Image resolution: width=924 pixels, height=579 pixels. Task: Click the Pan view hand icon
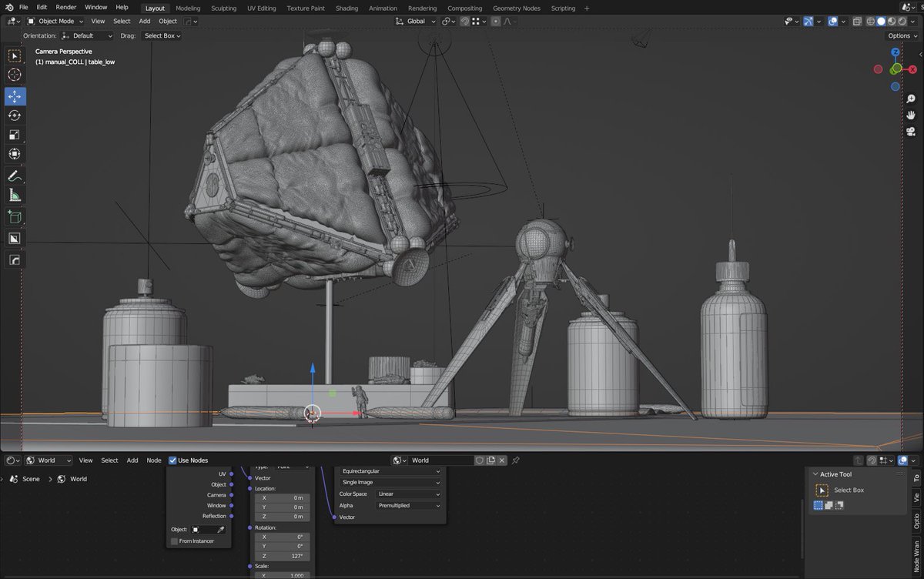(910, 115)
